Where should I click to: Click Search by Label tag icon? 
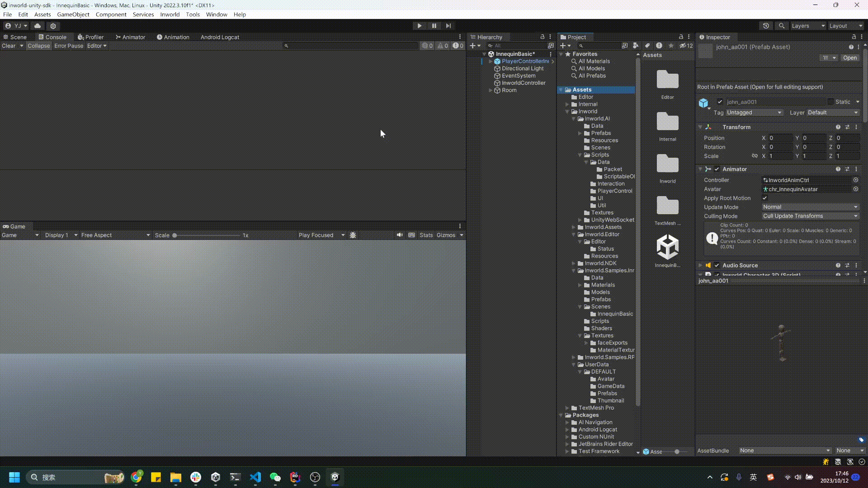coord(647,46)
